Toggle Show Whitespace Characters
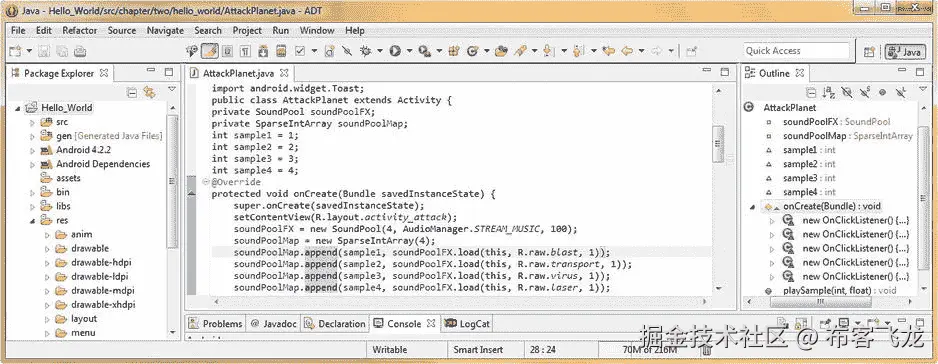The height and width of the screenshot is (364, 938). [x=245, y=51]
